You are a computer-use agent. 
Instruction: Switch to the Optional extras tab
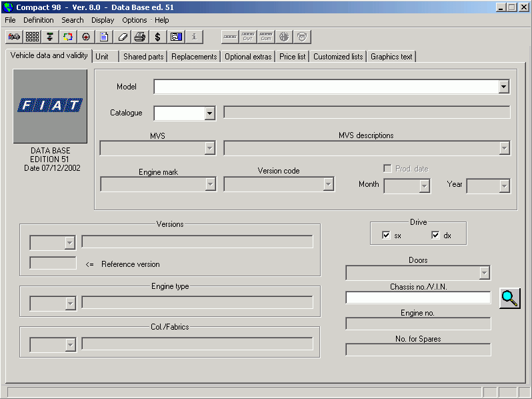tap(248, 57)
